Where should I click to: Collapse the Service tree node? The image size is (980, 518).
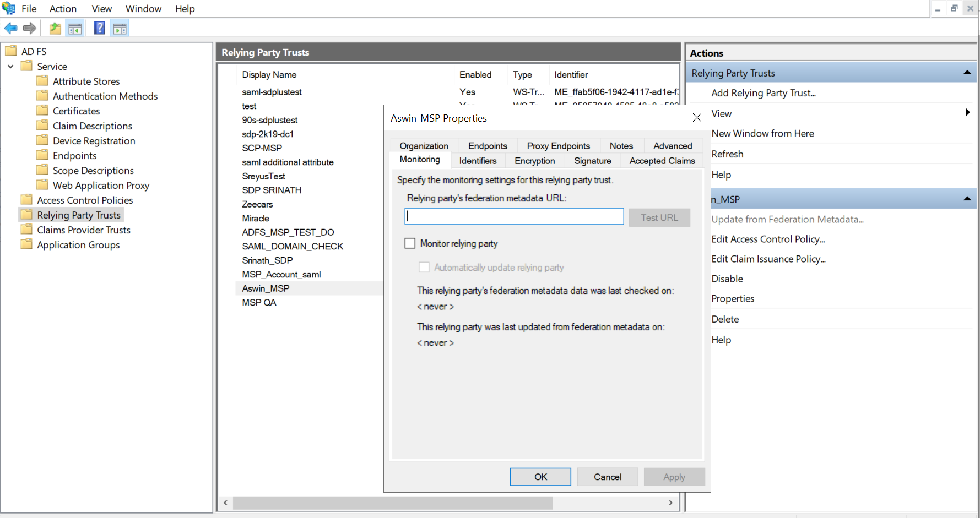pos(10,66)
